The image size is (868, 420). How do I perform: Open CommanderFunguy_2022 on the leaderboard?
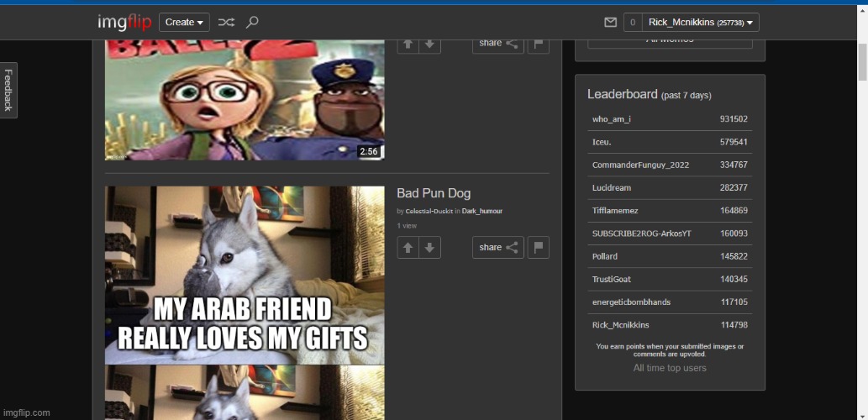click(x=640, y=165)
